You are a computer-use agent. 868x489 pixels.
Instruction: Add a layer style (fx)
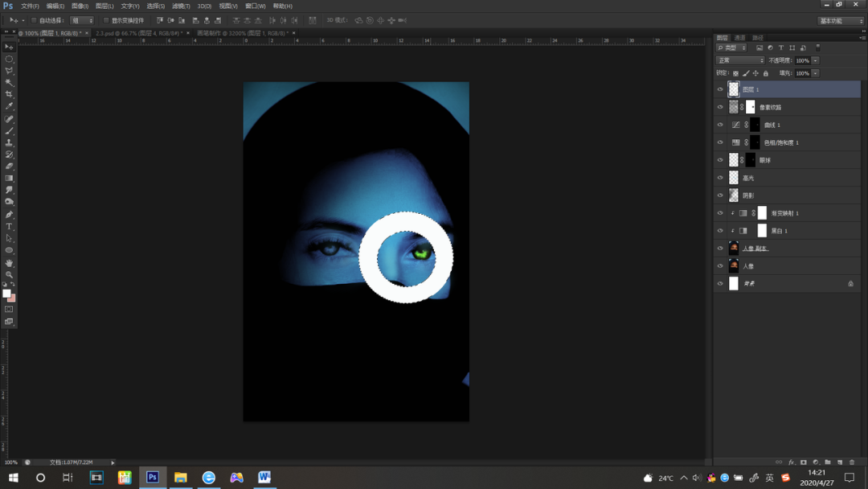(791, 462)
